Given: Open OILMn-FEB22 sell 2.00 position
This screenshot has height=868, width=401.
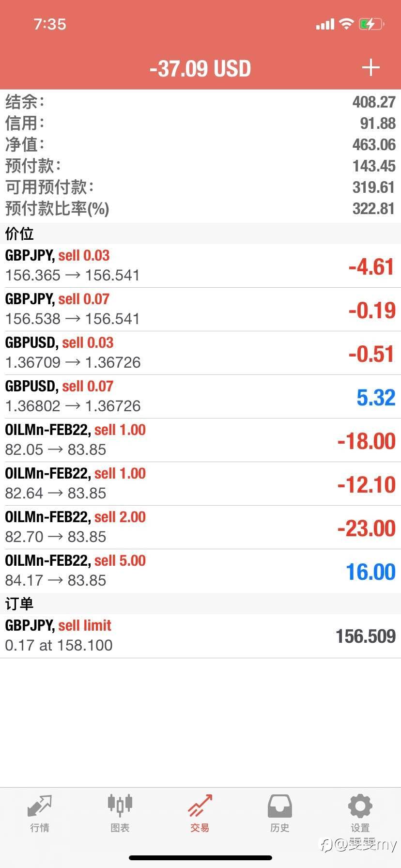Looking at the screenshot, I should [200, 527].
